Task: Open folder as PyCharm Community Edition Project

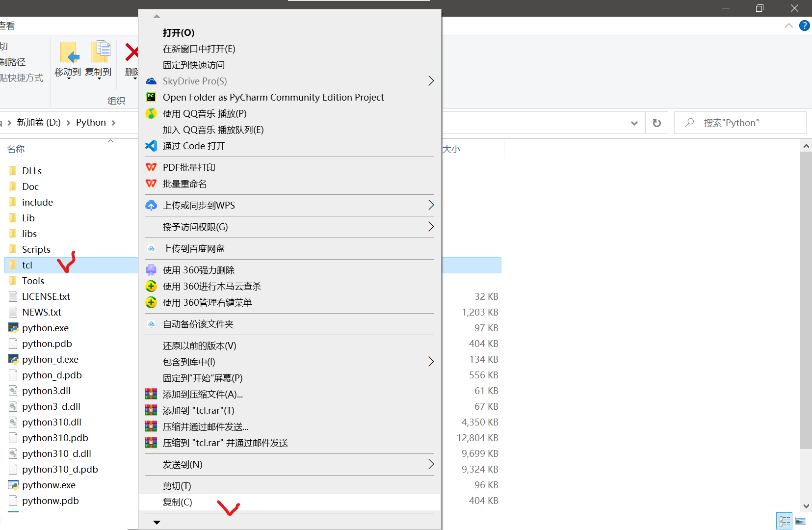Action: (x=273, y=97)
